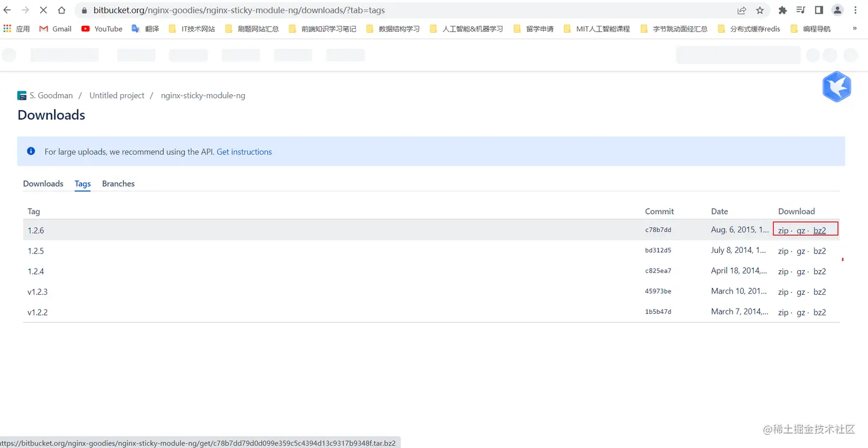Download tag v1.2.3 as bz2
The height and width of the screenshot is (448, 868).
(x=820, y=292)
